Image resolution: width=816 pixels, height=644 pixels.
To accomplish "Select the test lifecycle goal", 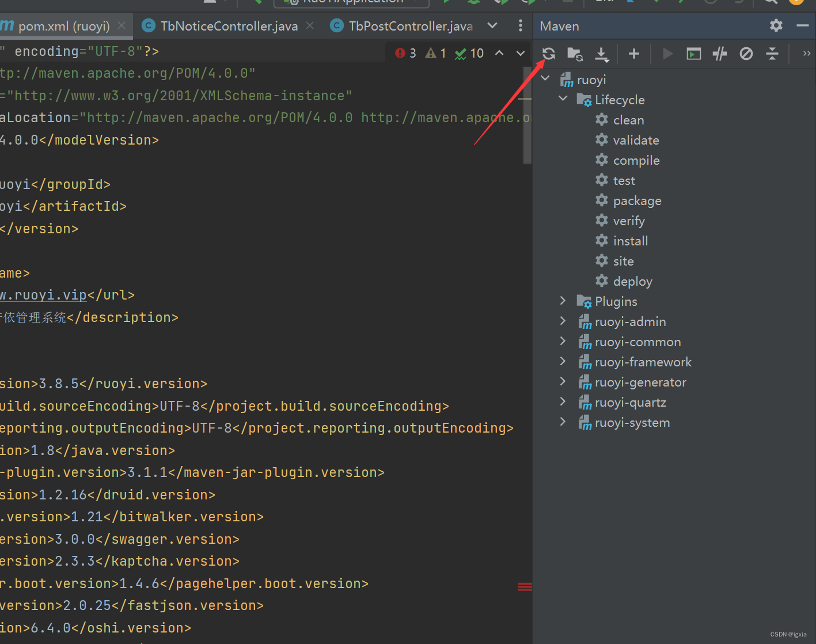I will click(624, 180).
